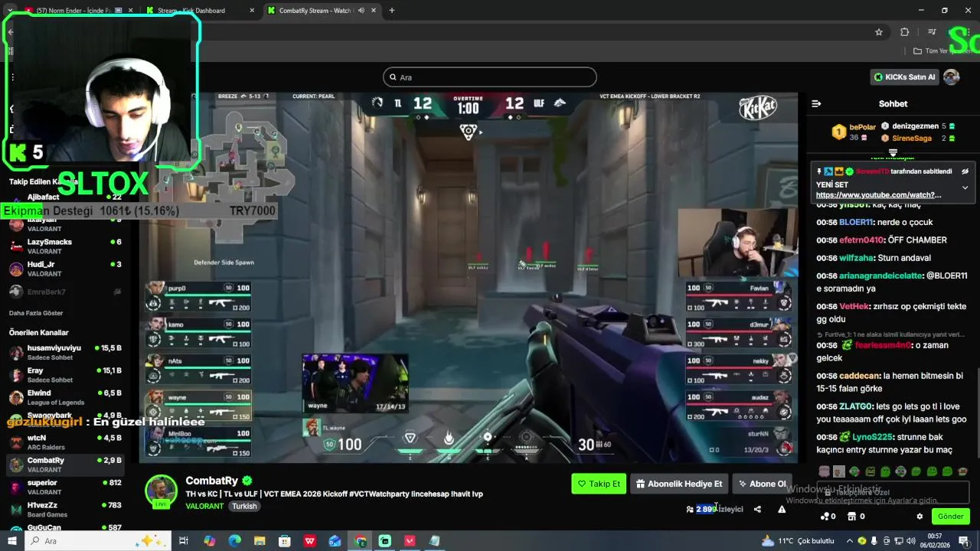Open Microsoft Edge from the taskbar
This screenshot has height=551, width=980.
(x=234, y=541)
